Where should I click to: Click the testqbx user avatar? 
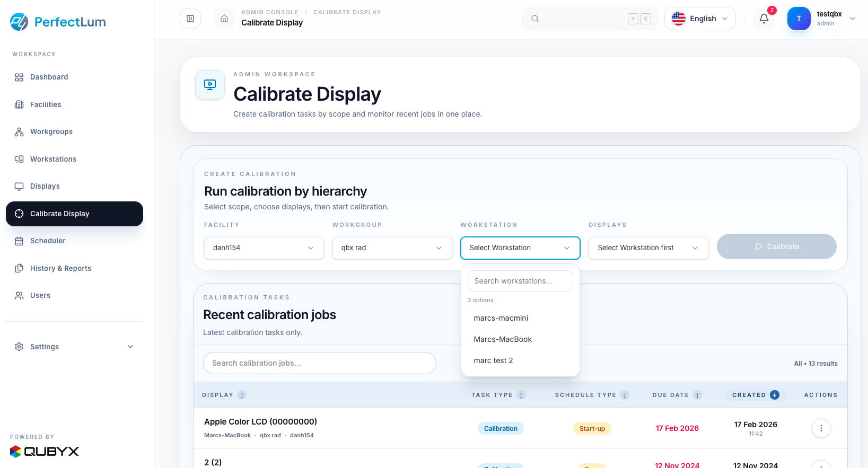coord(799,19)
